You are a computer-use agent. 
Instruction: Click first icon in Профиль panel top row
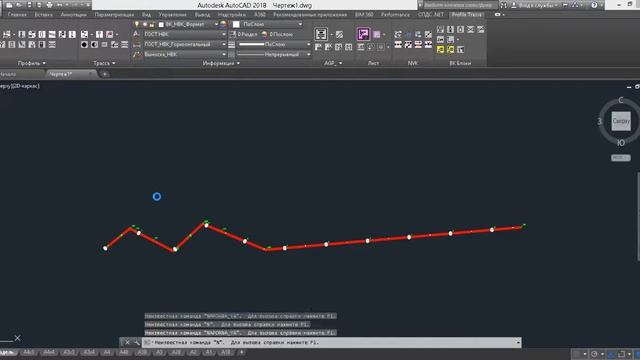click(7, 34)
